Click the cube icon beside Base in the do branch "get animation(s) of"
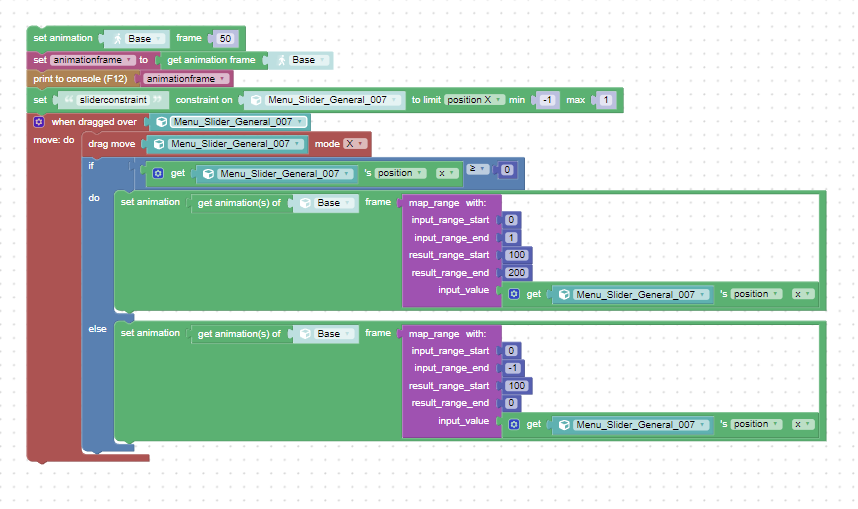The width and height of the screenshot is (858, 509). 305,203
